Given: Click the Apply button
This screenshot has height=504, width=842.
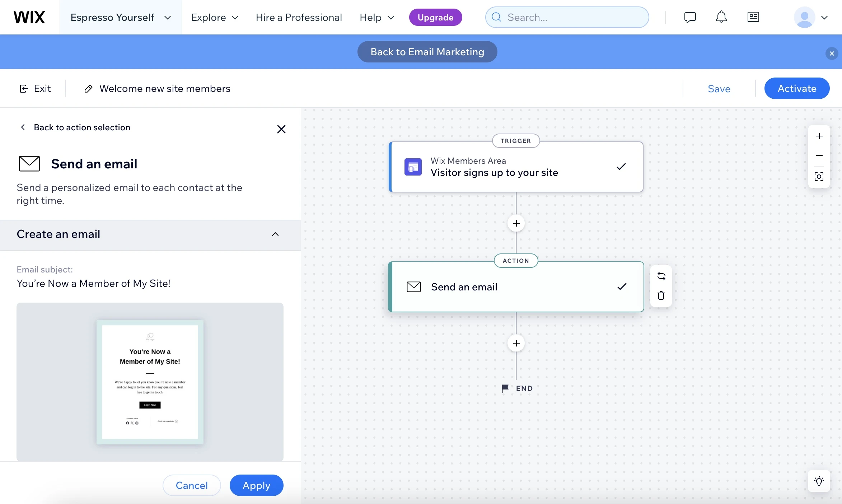Looking at the screenshot, I should (x=256, y=485).
